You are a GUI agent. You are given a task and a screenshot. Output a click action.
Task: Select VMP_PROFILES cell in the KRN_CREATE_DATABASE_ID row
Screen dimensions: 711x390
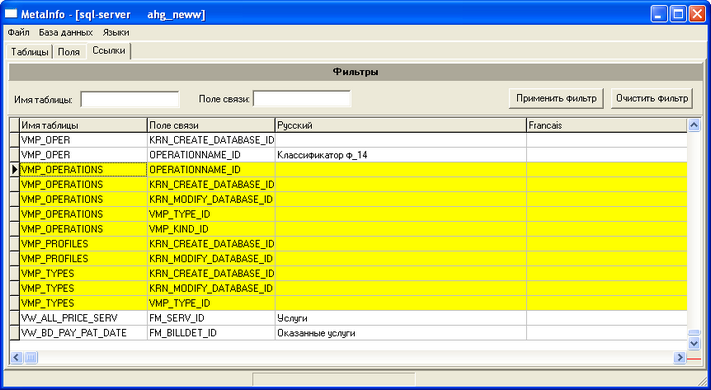click(83, 244)
